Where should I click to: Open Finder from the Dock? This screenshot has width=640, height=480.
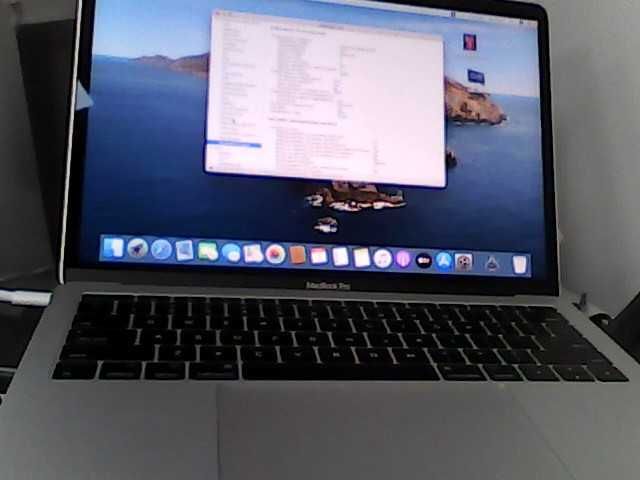coord(113,248)
